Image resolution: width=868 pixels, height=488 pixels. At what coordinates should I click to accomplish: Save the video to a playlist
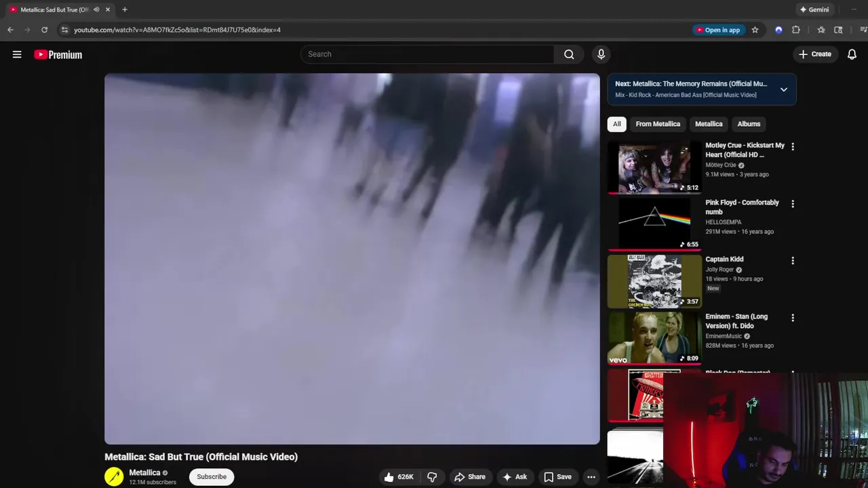[x=557, y=477]
